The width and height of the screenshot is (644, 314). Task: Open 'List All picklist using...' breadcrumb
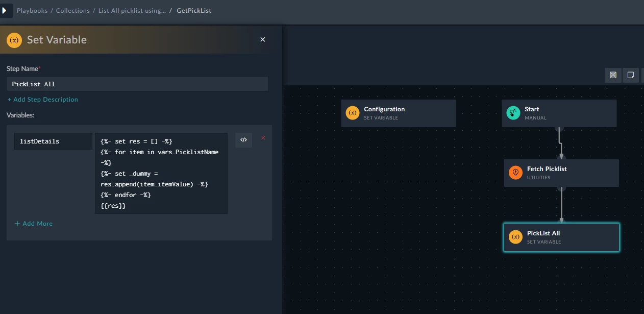[132, 11]
